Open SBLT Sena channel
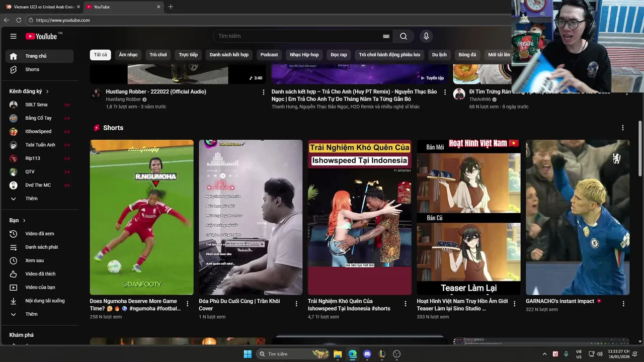Screen dimensions: 644x362 pyautogui.click(x=39, y=105)
